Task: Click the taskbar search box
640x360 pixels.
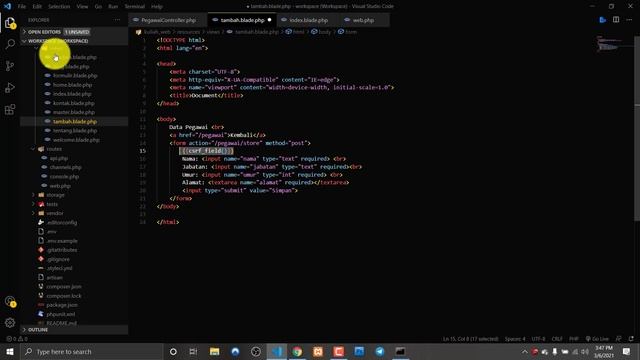Action: [91, 351]
